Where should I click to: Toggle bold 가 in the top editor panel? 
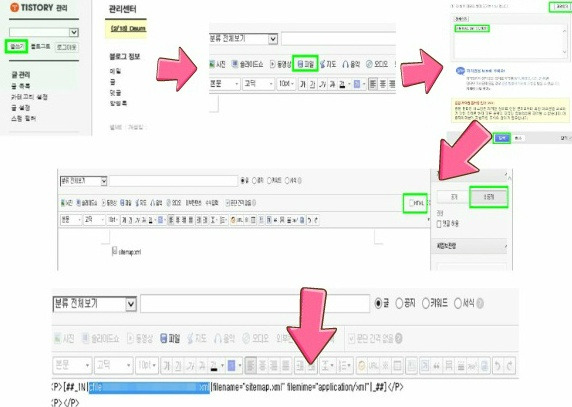[x=303, y=85]
